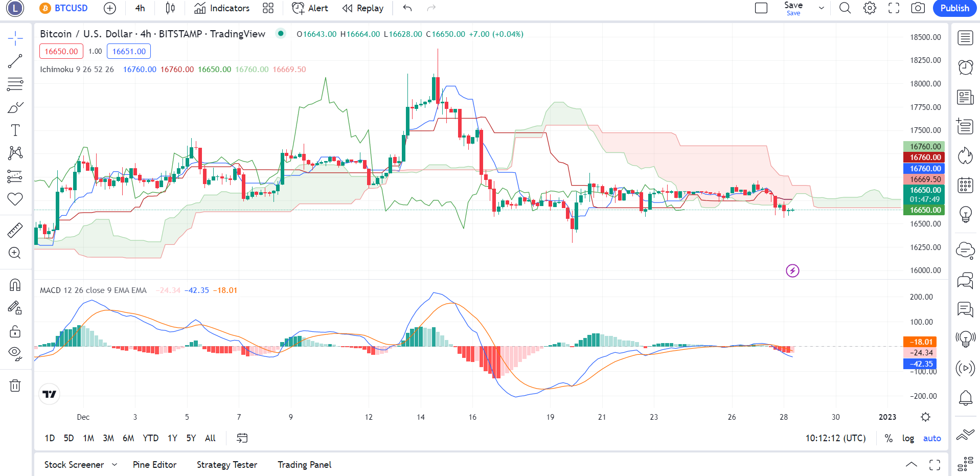
Task: Open the streams broadcast icon
Action: click(965, 368)
